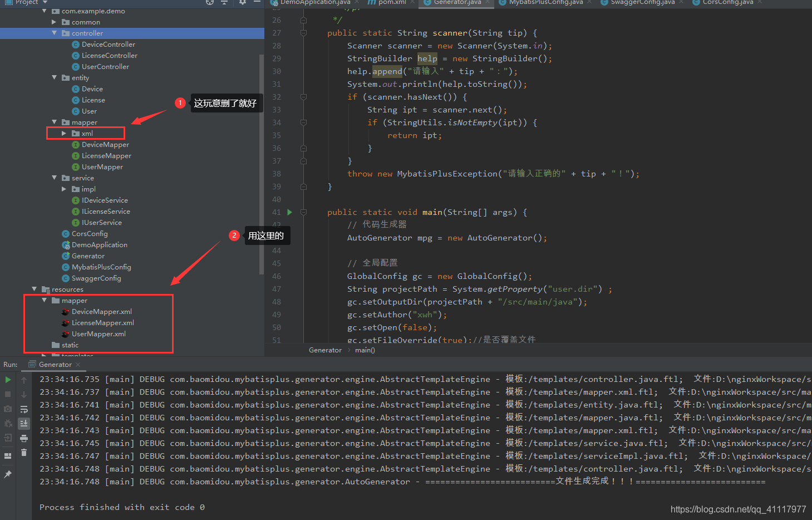The height and width of the screenshot is (520, 812).
Task: Open the Project view dropdown
Action: pyautogui.click(x=45, y=2)
